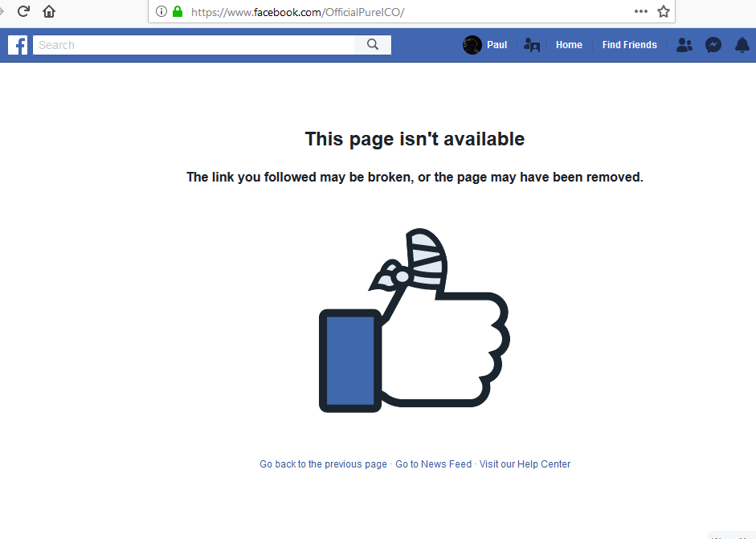The height and width of the screenshot is (539, 756).
Task: Open the notifications bell
Action: point(742,45)
